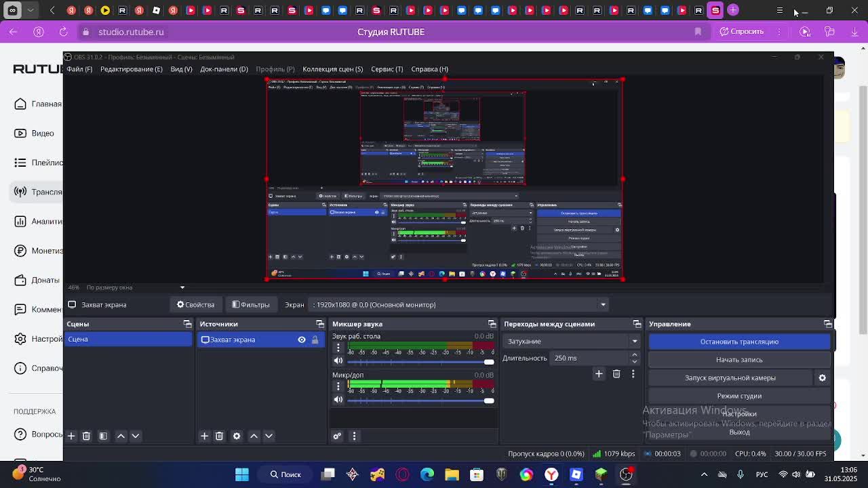Click Остановить трансляцию button
Viewport: 868px width, 488px height.
[x=739, y=342]
